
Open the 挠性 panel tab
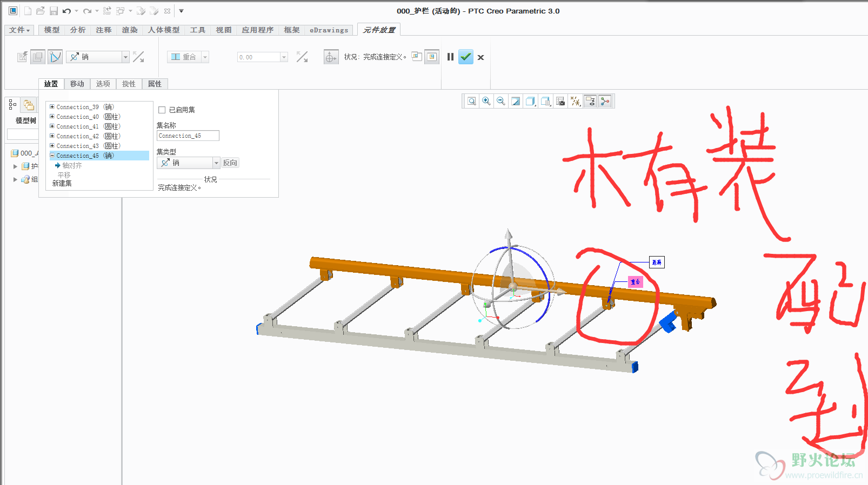pos(129,84)
